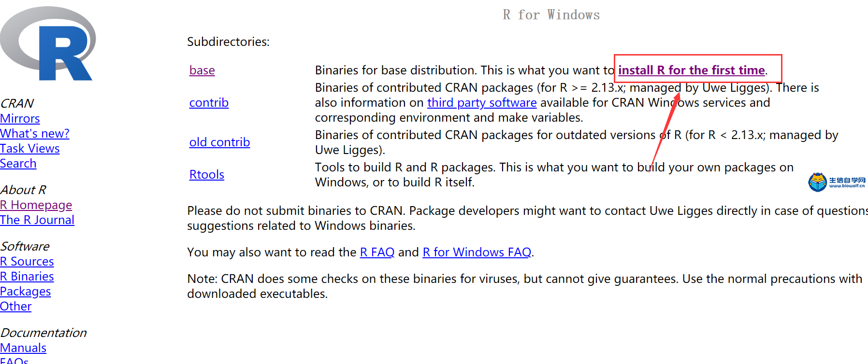The width and height of the screenshot is (868, 364).
Task: Select Mirrors in the CRAN sidebar
Action: coord(20,119)
